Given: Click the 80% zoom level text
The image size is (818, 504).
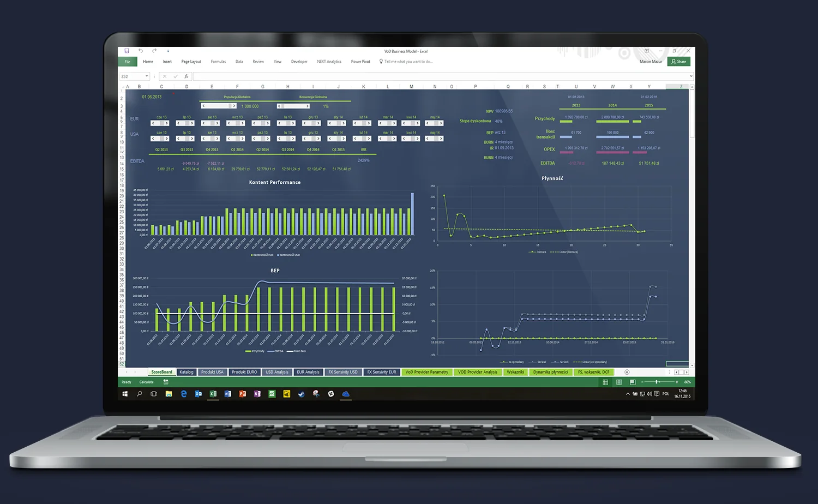Looking at the screenshot, I should click(x=687, y=382).
